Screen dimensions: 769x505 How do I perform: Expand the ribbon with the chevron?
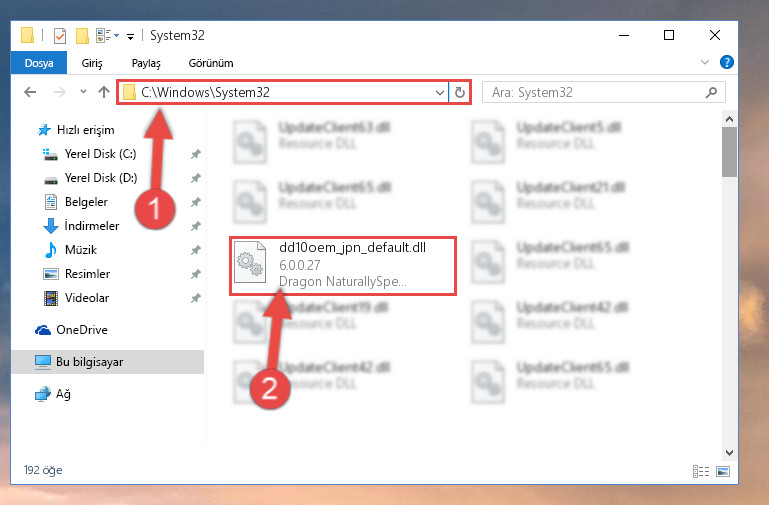705,62
